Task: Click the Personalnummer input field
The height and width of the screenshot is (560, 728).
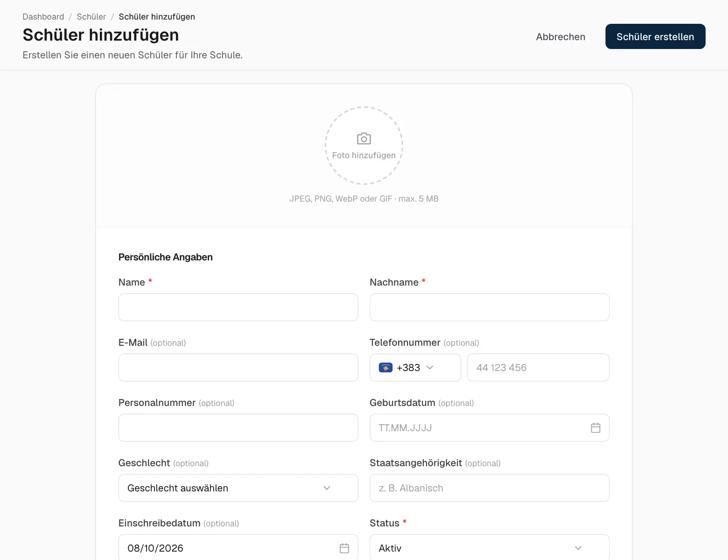Action: (x=238, y=427)
